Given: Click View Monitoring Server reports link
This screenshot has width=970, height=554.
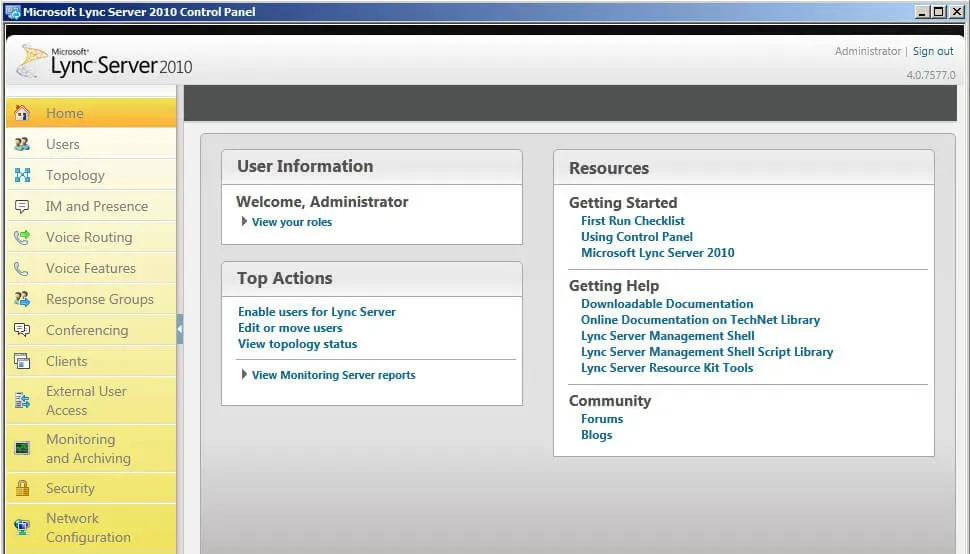Looking at the screenshot, I should 333,375.
